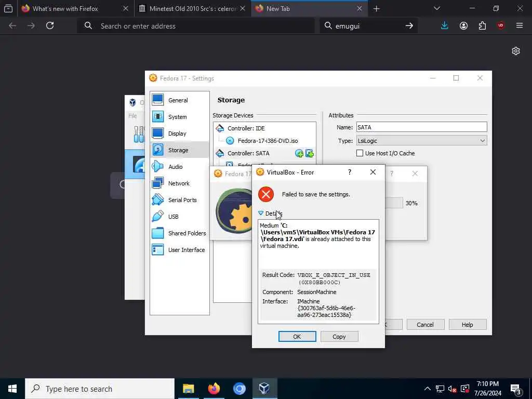
Task: Click the 30% progress bar
Action: [x=394, y=203]
